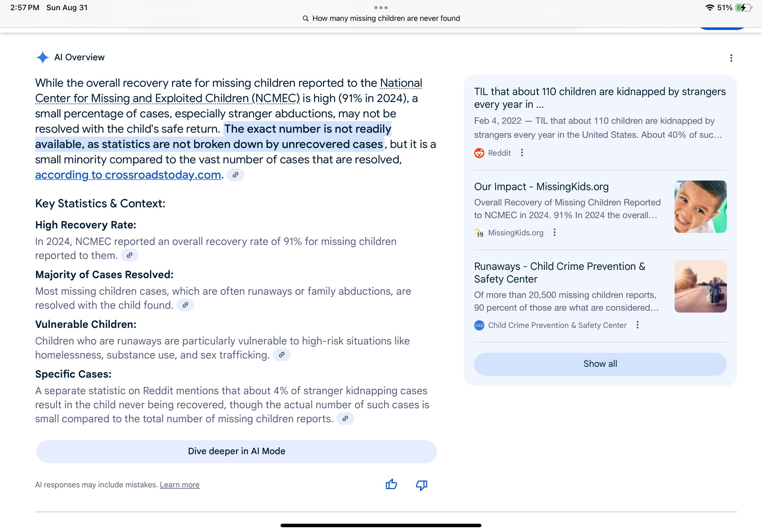Give the AI response a thumbs down
The width and height of the screenshot is (762, 532).
coord(422,485)
